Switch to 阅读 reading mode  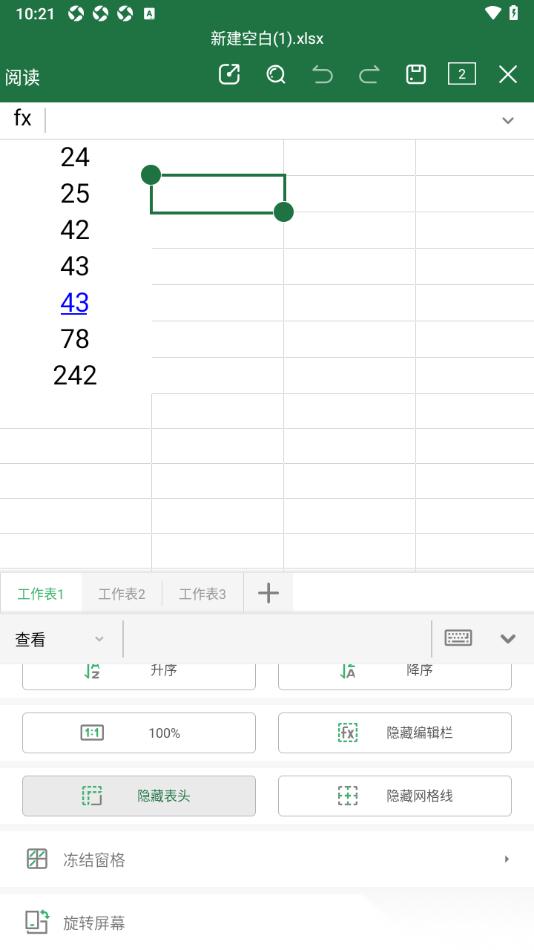point(22,77)
